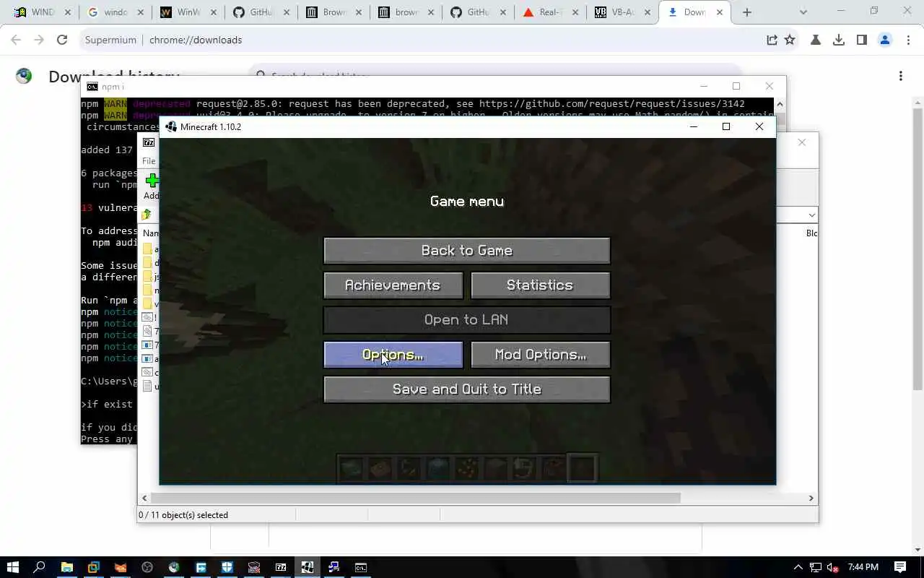Screen dimensions: 924x578
Task: Open the muted volume tray icon
Action: point(833,567)
